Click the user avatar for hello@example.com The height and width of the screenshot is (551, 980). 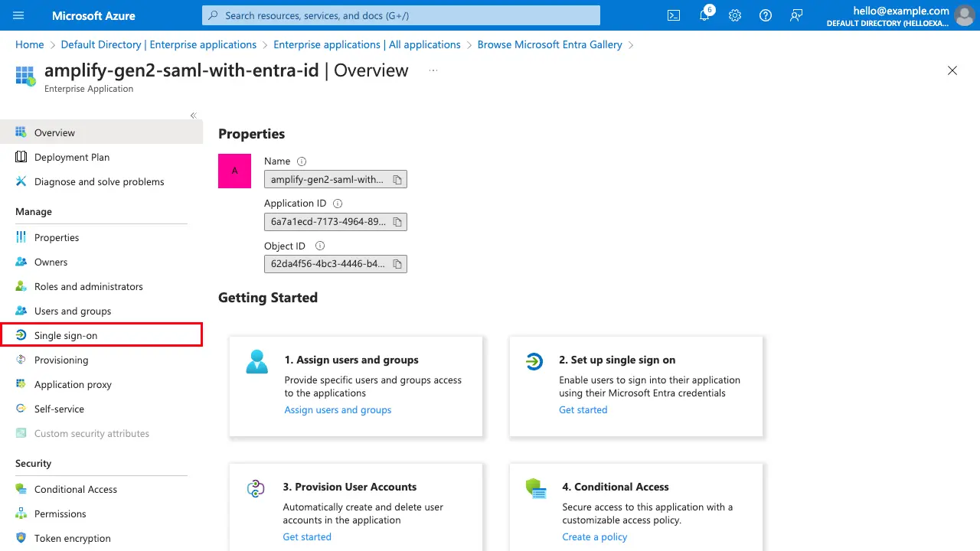click(x=964, y=15)
